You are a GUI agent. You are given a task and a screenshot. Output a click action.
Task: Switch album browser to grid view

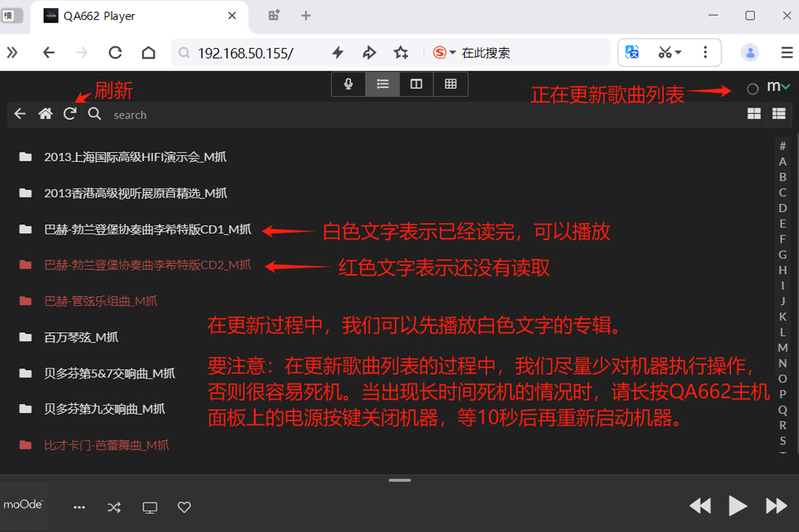pos(754,114)
